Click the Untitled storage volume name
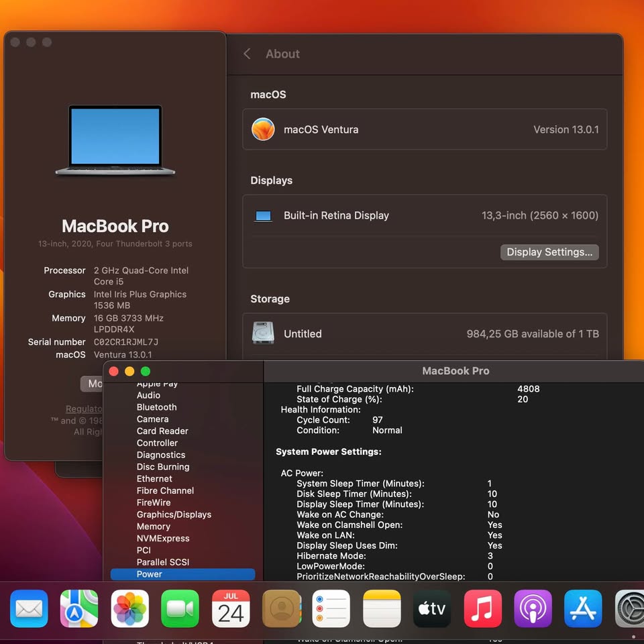The width and height of the screenshot is (644, 644). [303, 333]
